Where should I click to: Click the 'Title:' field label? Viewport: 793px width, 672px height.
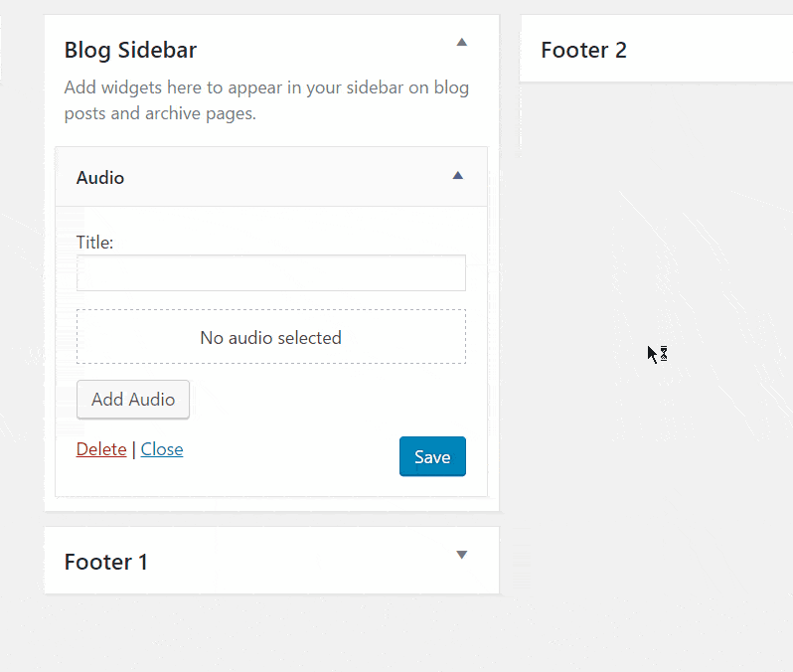point(95,242)
